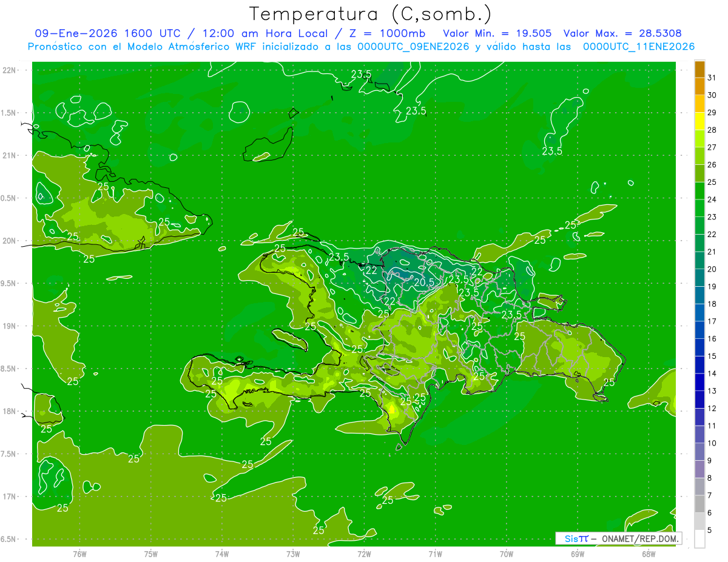Click the latitude label "18N"

[x=9, y=411]
